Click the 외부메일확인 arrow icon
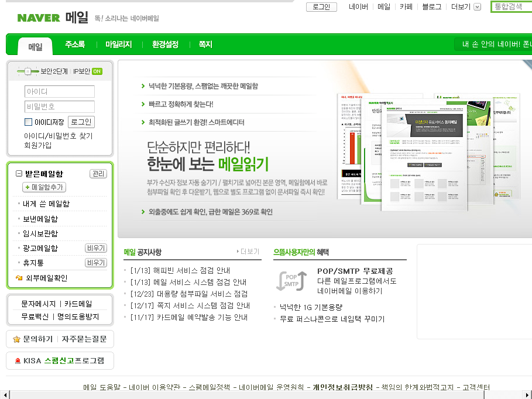532x399 pixels. click(x=19, y=278)
